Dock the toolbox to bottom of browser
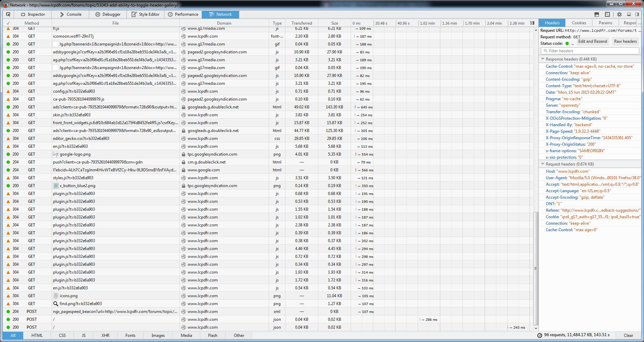This screenshot has width=644, height=342. click(x=629, y=14)
